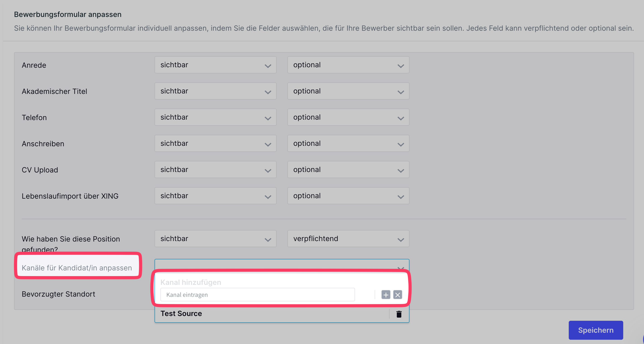Select Test Source channel entry
Viewport: 644px width, 344px height.
(181, 314)
